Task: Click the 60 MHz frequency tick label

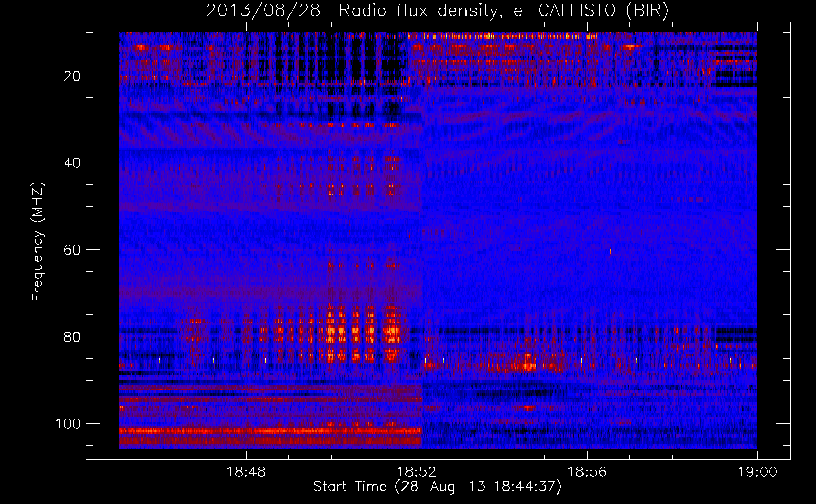Action: (x=73, y=250)
